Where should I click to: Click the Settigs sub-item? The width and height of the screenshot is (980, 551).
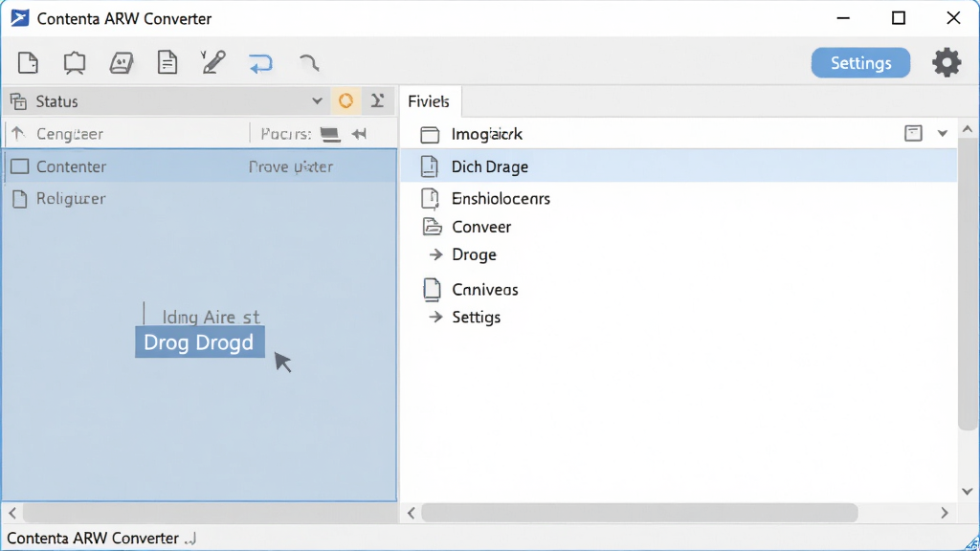pyautogui.click(x=477, y=318)
